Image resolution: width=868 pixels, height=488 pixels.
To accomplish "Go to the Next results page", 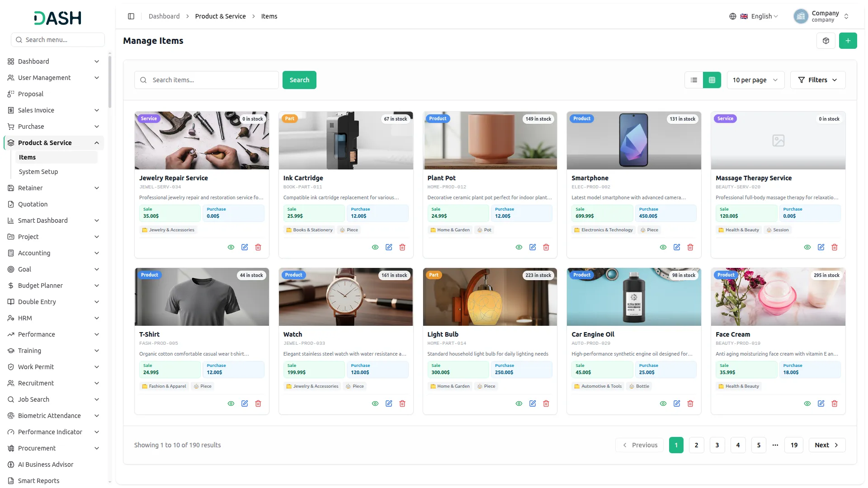I will (x=827, y=445).
